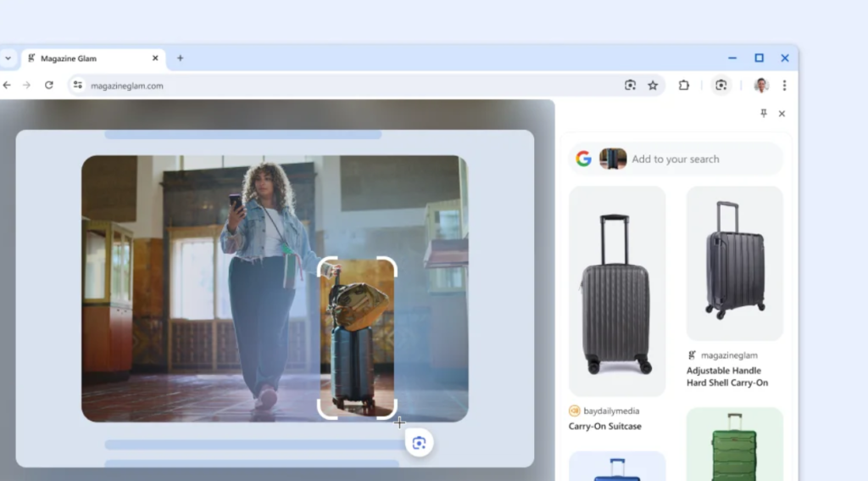Image resolution: width=868 pixels, height=481 pixels.
Task: Open the Adjustable Handle Hard Shell product image
Action: 735,263
